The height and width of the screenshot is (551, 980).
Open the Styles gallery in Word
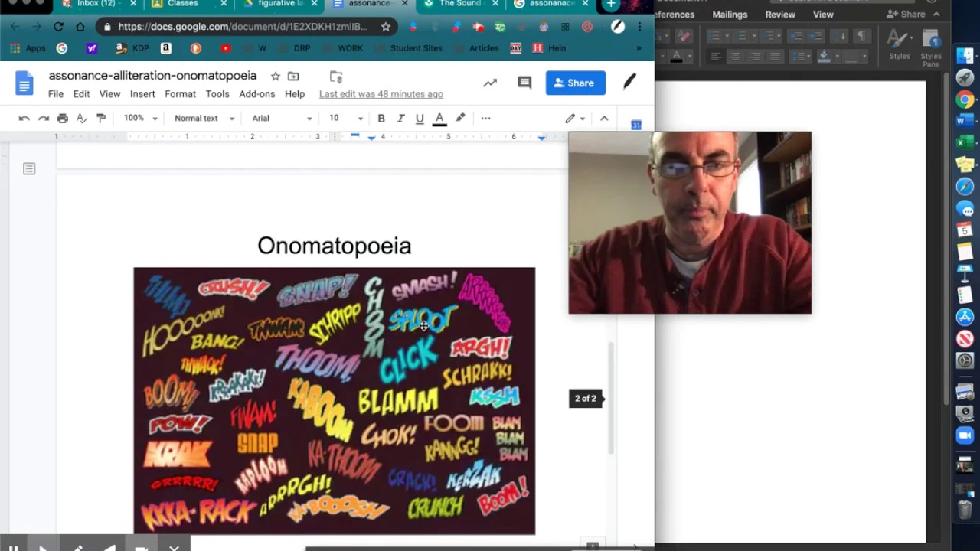coord(900,45)
